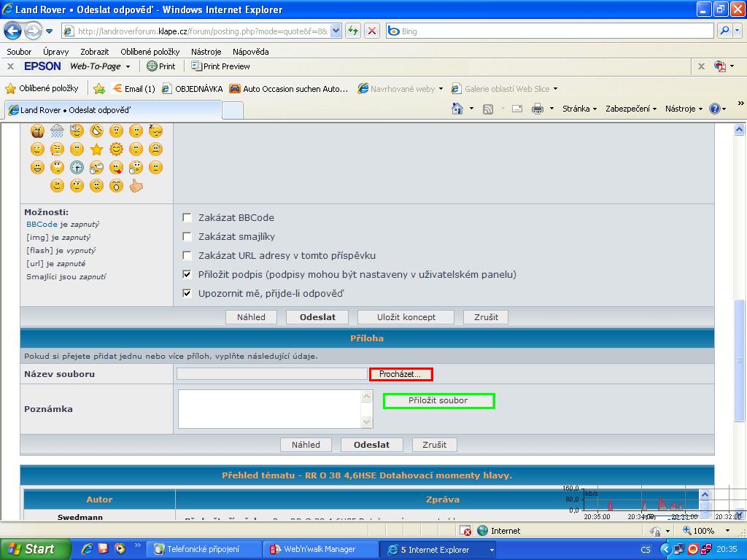Open the Home page icon in command bar
Screen dimensions: 747x560
pyautogui.click(x=457, y=109)
